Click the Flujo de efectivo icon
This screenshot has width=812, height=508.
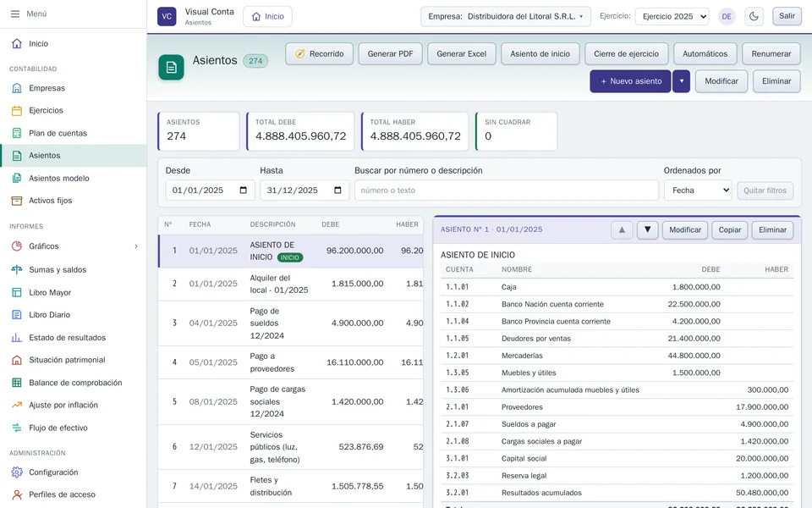17,428
